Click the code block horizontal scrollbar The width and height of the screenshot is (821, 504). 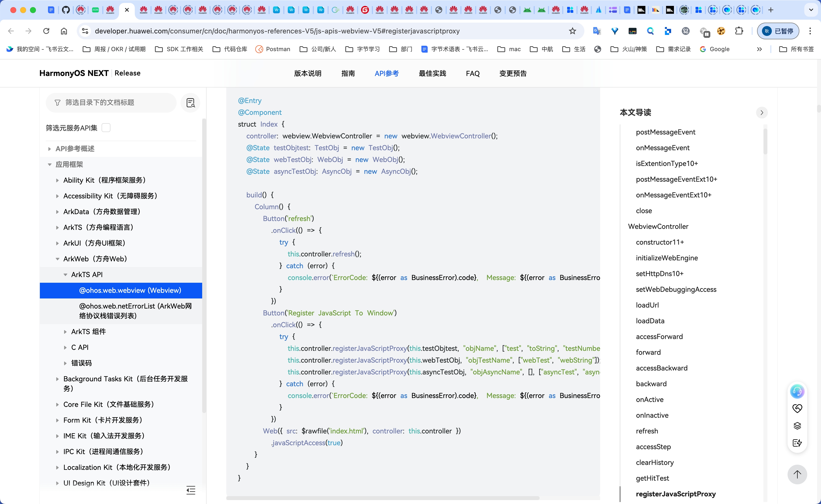pos(383,498)
